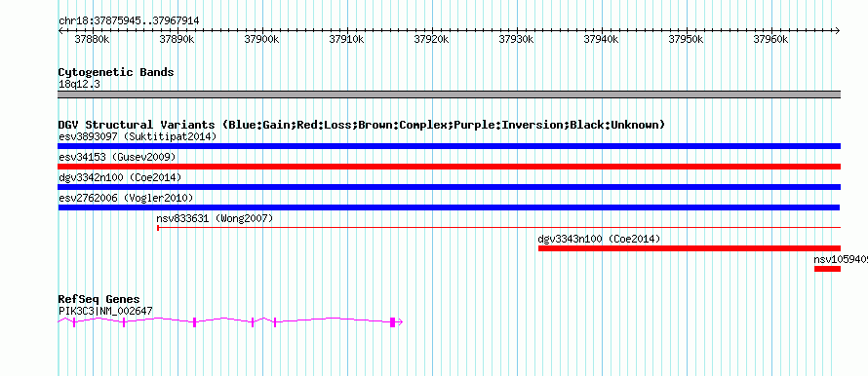Click the ruler's left arrowhead
The width and height of the screenshot is (868, 376).
coord(60,31)
